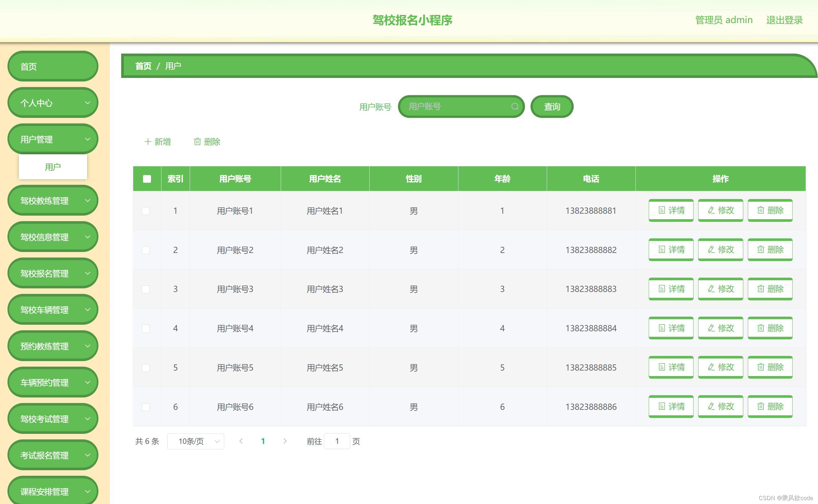Go to next page arrow
Viewport: 818px width, 504px height.
285,441
